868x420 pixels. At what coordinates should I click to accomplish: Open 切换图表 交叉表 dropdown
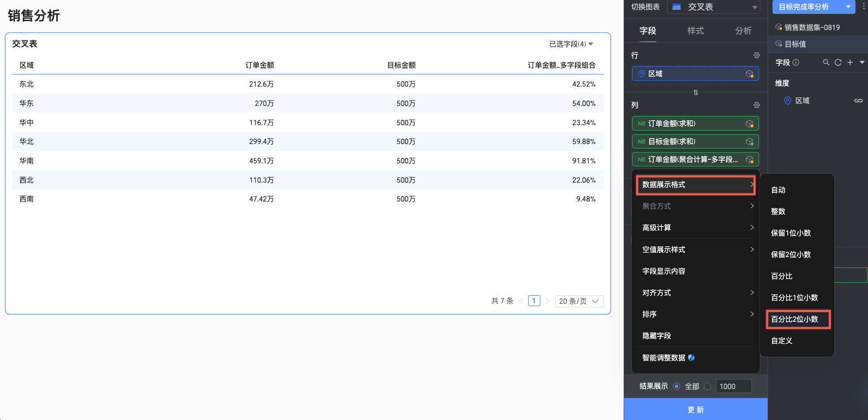[x=714, y=7]
